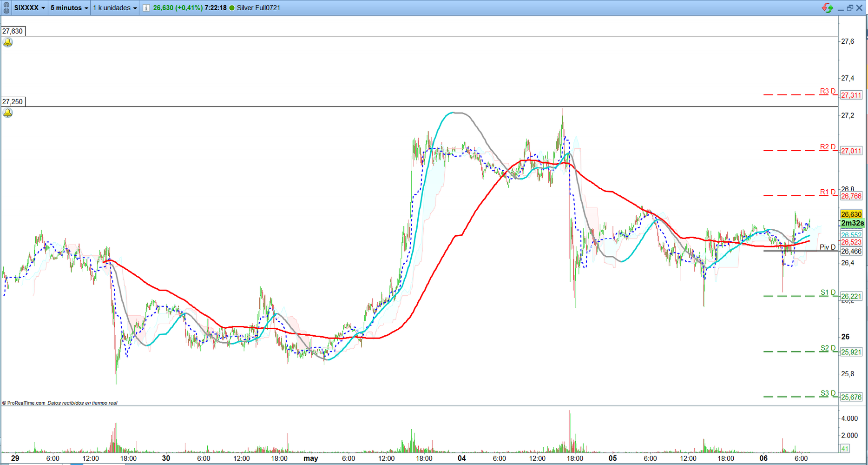The height and width of the screenshot is (465, 868).
Task: Click the may date marker on timeline
Action: [x=311, y=458]
